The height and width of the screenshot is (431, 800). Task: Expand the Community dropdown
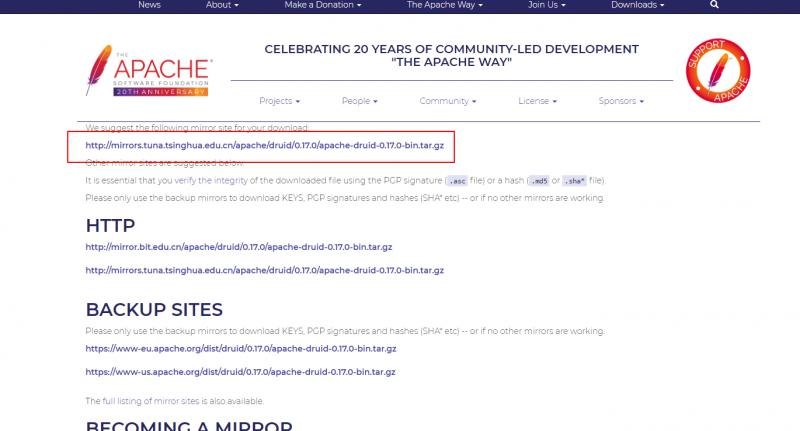[x=448, y=101]
